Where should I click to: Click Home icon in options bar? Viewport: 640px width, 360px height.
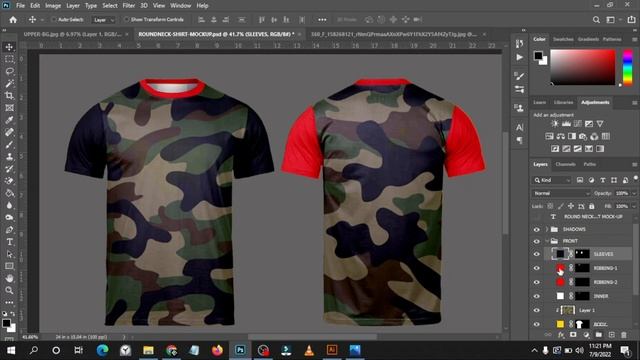pyautogui.click(x=13, y=20)
